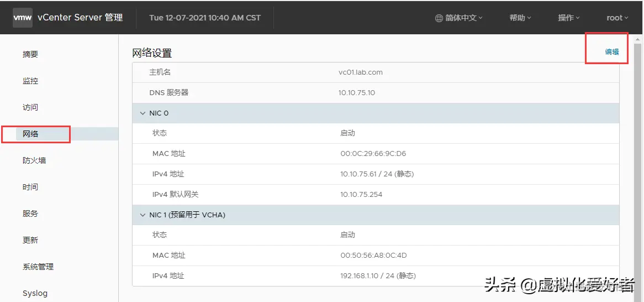Click the scrollbar up arrow
This screenshot has height=302, width=644.
(637, 39)
